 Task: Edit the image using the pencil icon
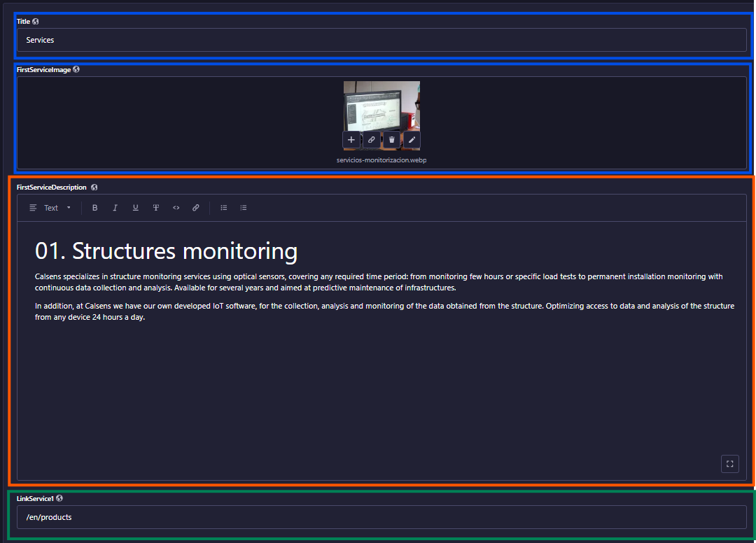(x=412, y=140)
